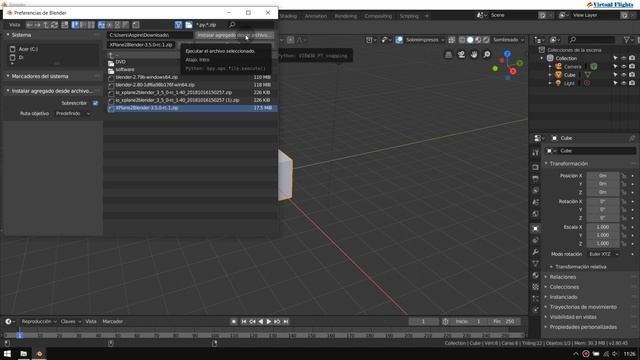Viewport: 640px width, 360px height.
Task: Click Instalar agregado desde archivo button
Action: point(234,35)
